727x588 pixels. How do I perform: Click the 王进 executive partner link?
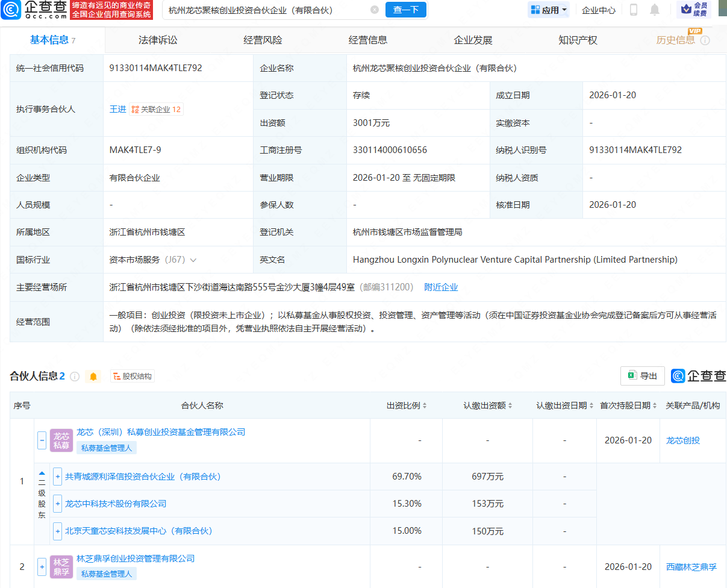(x=117, y=109)
